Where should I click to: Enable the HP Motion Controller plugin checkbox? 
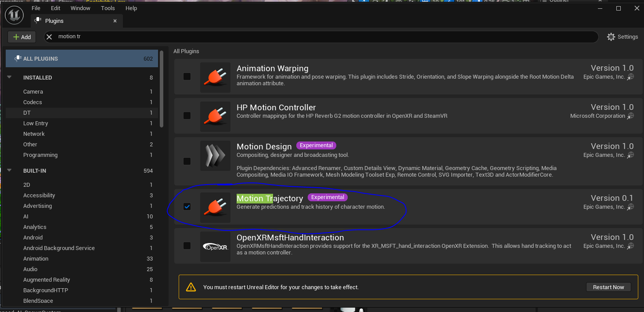(187, 116)
